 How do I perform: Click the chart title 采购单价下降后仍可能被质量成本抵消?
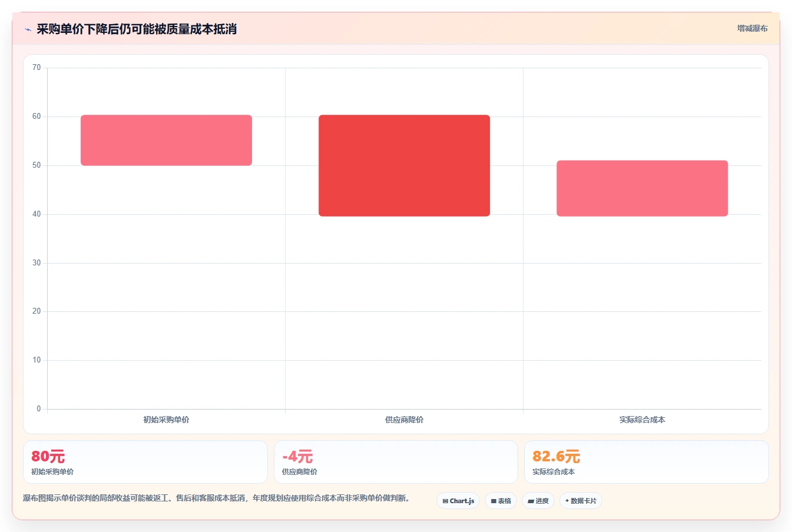[x=137, y=29]
